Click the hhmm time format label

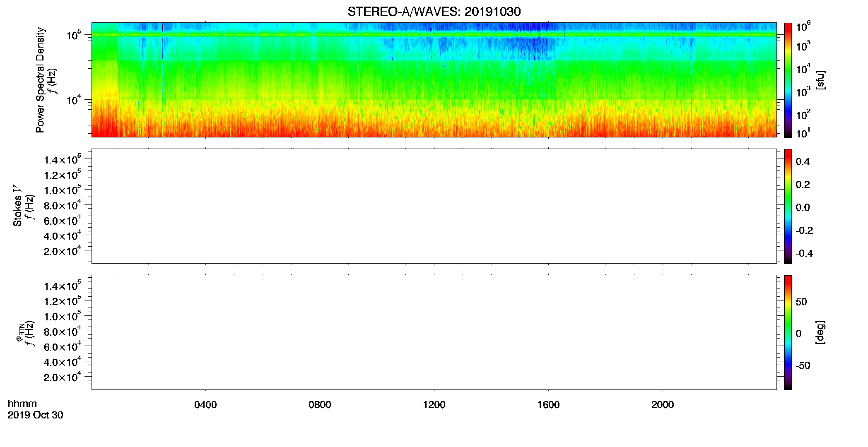tap(22, 404)
